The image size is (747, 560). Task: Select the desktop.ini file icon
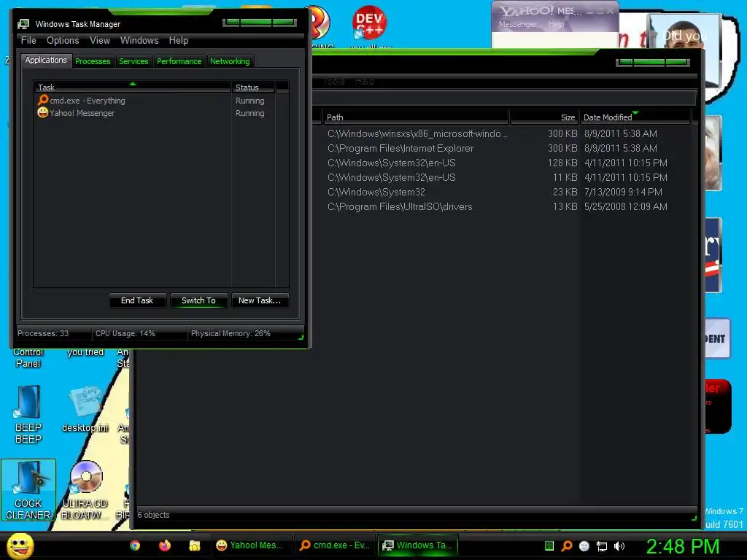tap(85, 410)
